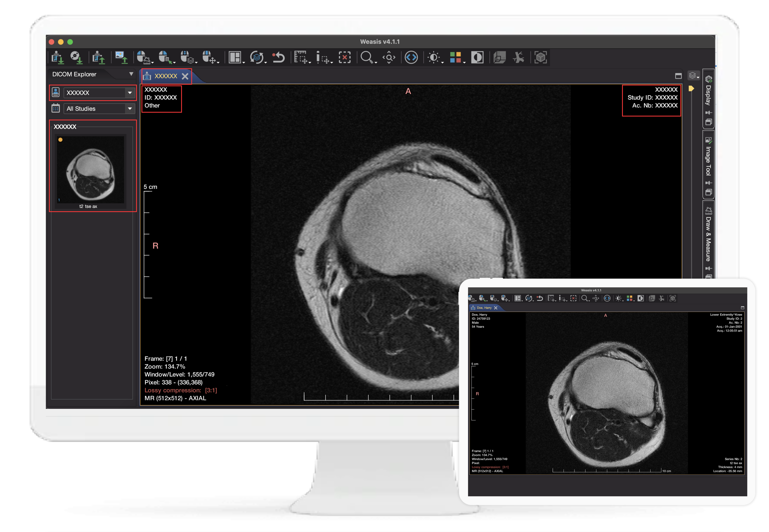Select the t2 tse ax thumbnail
This screenshot has height=532, width=769.
91,170
